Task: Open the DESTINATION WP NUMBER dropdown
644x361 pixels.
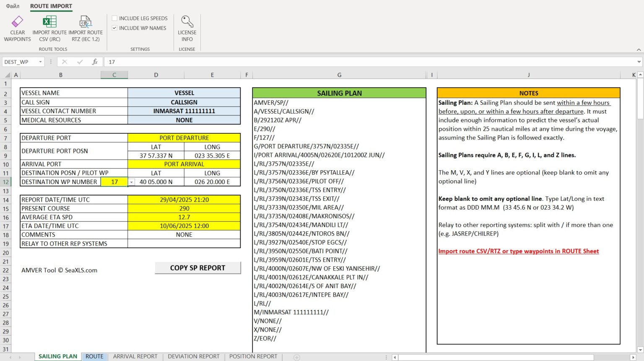Action: (131, 182)
